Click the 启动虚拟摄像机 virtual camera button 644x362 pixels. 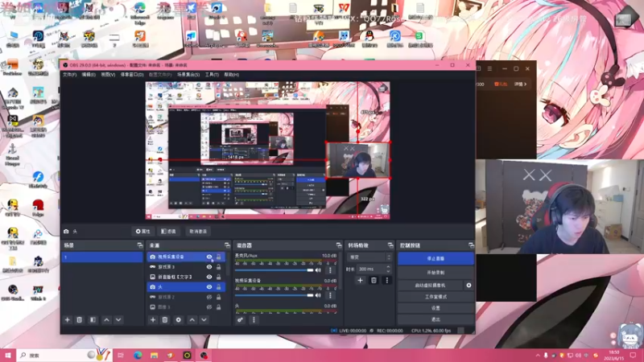tap(430, 286)
